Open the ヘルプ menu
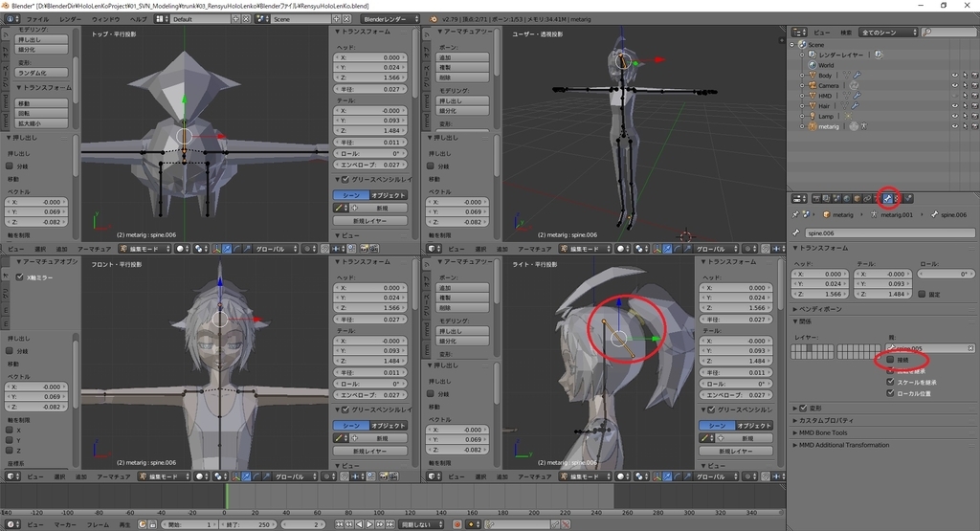 pyautogui.click(x=138, y=19)
